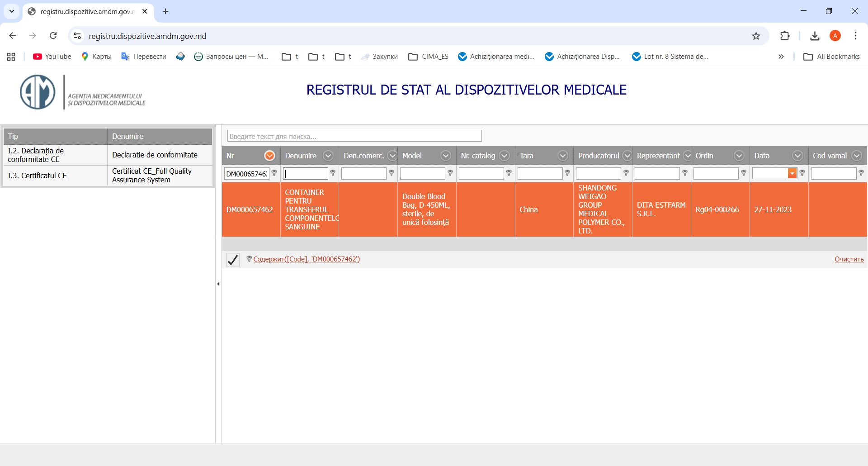Open the Содержит Code filter expression link

307,259
